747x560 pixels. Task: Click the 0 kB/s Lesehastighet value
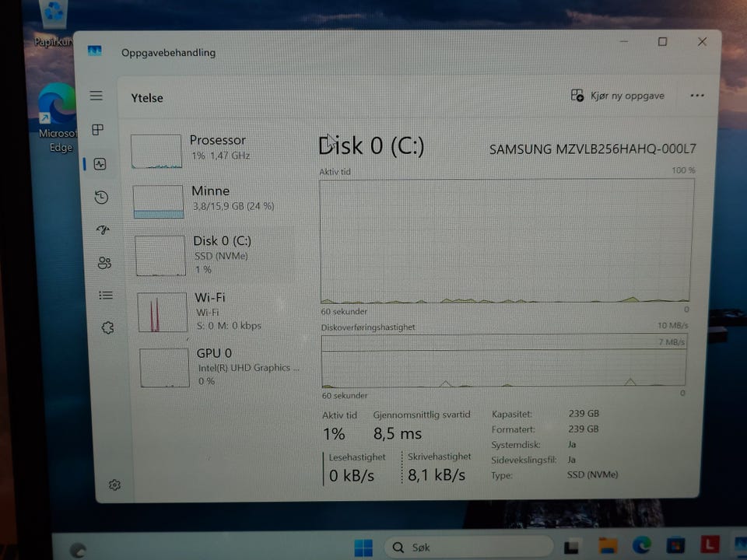point(352,476)
